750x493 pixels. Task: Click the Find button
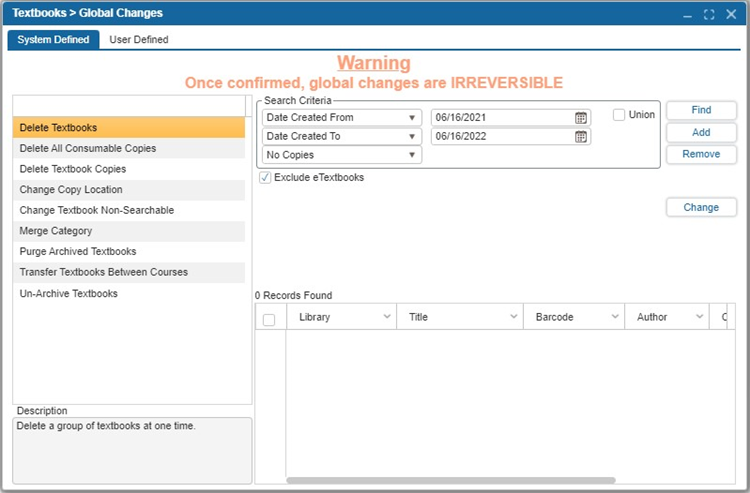pos(701,110)
